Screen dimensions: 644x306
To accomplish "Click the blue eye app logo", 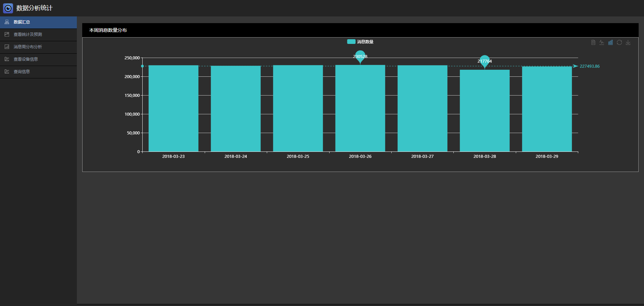I will [x=8, y=8].
